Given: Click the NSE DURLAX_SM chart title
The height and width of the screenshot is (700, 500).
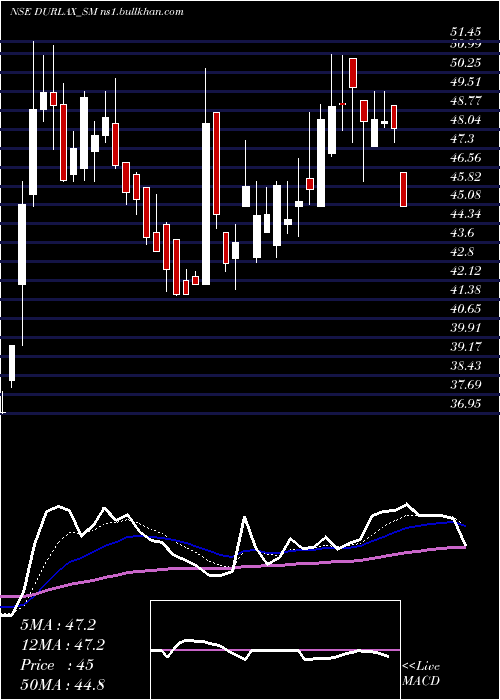Looking at the screenshot, I should click(x=96, y=11).
